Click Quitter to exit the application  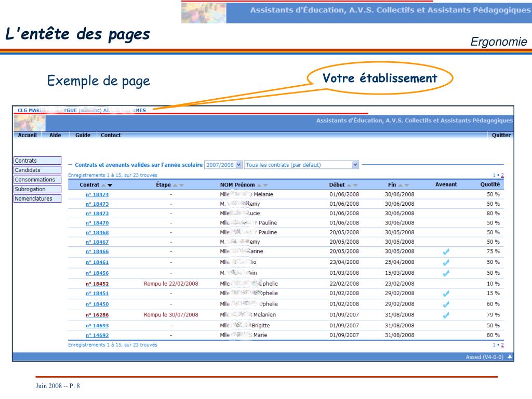(501, 135)
